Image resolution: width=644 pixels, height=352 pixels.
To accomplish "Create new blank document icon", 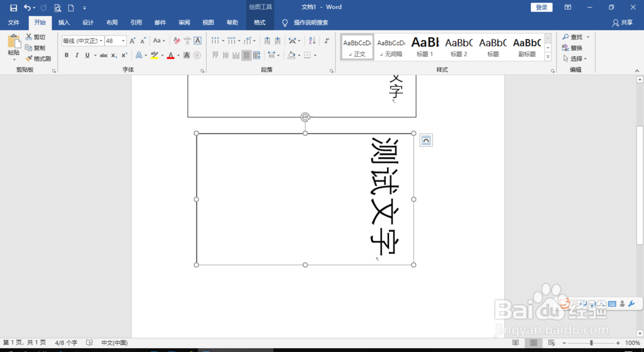I will 71,8.
